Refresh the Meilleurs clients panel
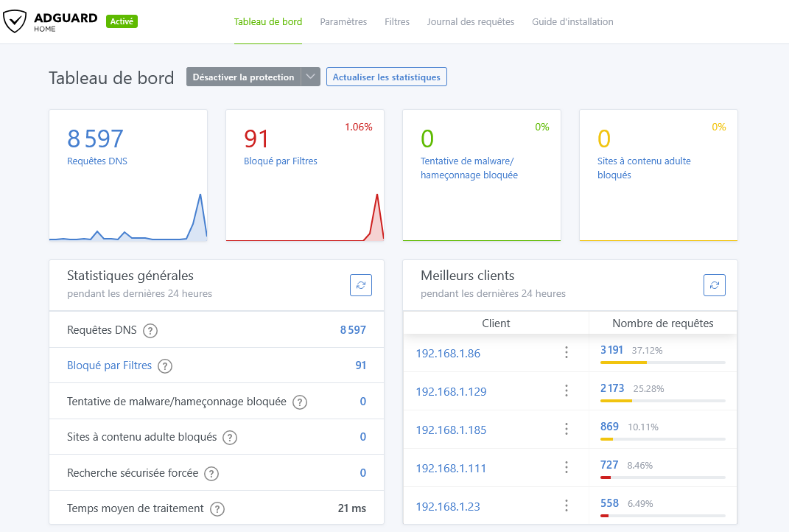Viewport: 789px width, 532px height. [715, 285]
